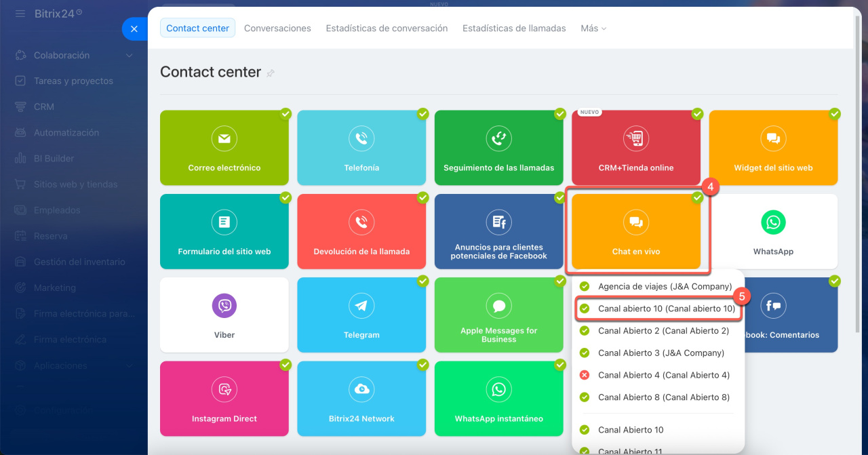Open Estadísticas de conversación tab
Viewport: 868px width, 455px height.
click(x=387, y=28)
